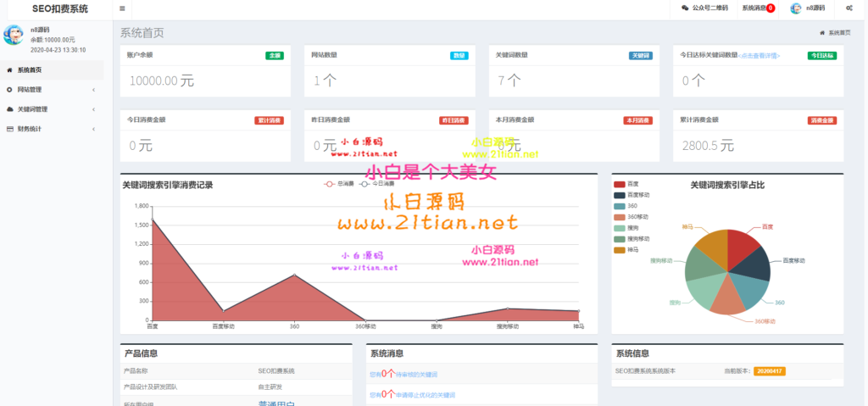868x406 pixels.
Task: Click the 2800.5 元 cumulative value
Action: 708,147
